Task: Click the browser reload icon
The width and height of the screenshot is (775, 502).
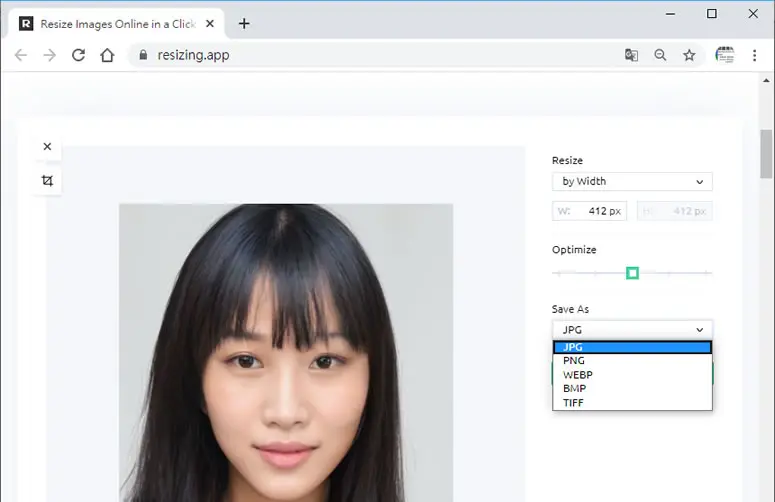Action: [78, 55]
